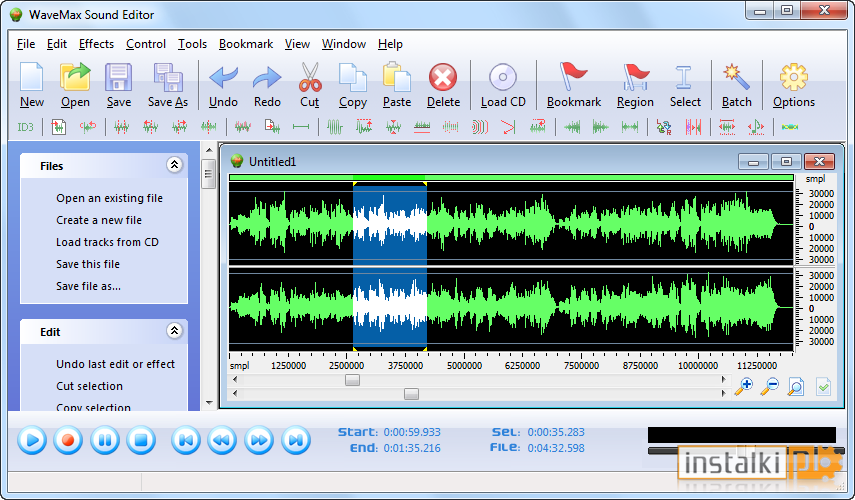Click the green checkmark icon beside the zoom tools

pos(823,387)
